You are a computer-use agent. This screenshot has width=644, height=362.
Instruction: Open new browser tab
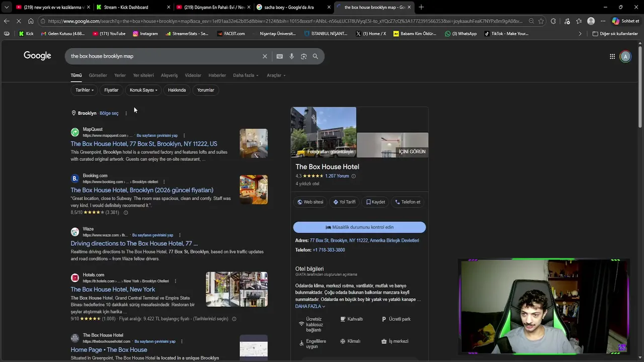tap(421, 7)
